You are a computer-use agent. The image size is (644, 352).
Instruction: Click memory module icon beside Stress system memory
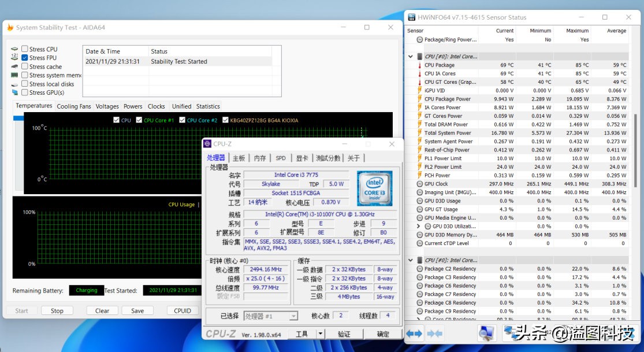(x=14, y=75)
